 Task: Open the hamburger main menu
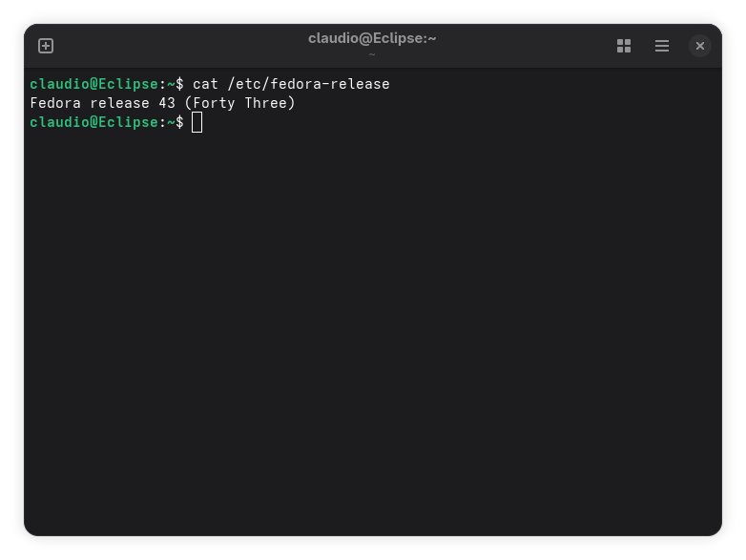662,46
